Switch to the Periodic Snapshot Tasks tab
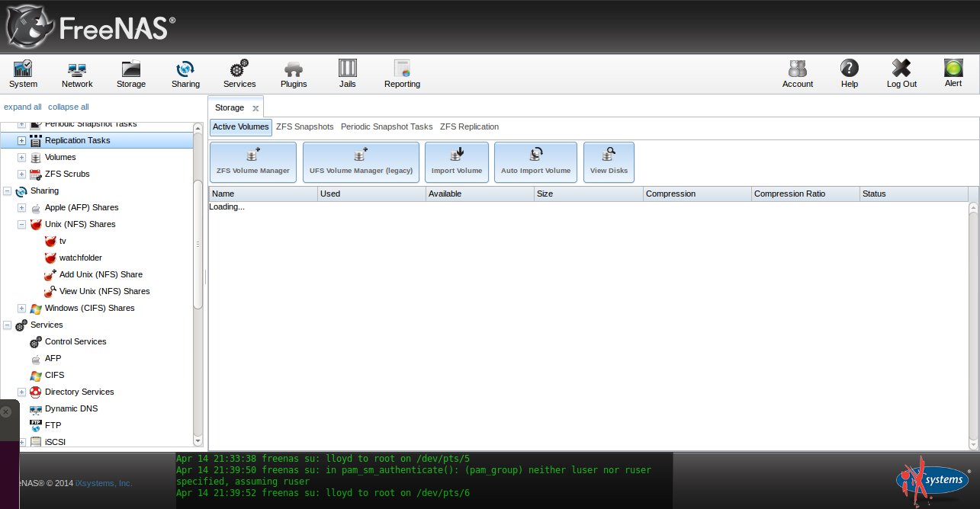980x509 pixels. [387, 127]
